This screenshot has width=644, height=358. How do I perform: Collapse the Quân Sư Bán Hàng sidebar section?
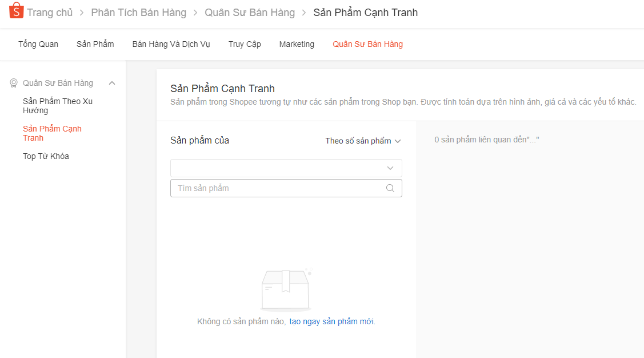pos(112,83)
